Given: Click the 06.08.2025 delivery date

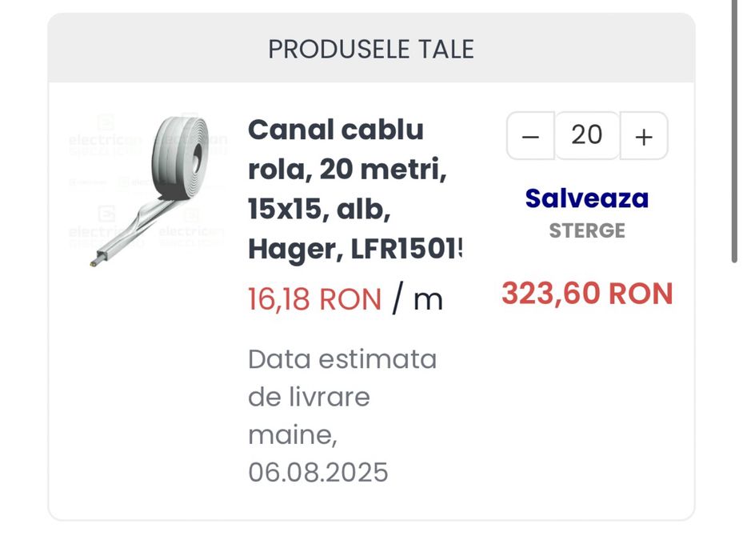Looking at the screenshot, I should [318, 472].
